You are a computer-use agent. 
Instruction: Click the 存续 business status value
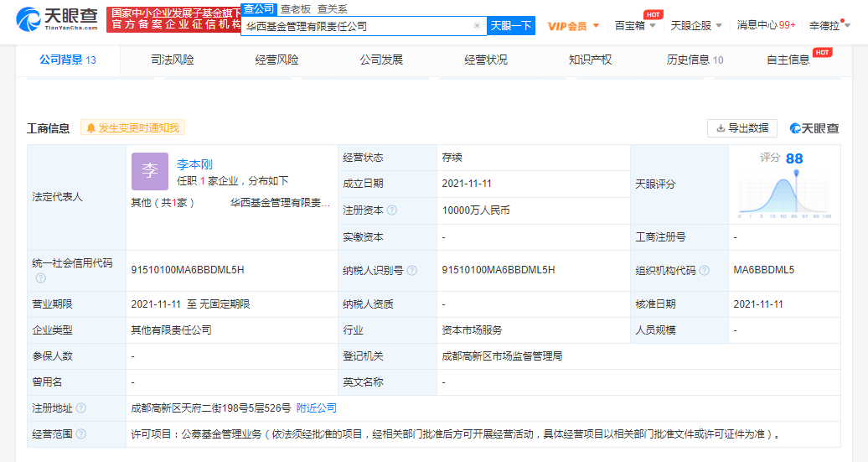(452, 158)
